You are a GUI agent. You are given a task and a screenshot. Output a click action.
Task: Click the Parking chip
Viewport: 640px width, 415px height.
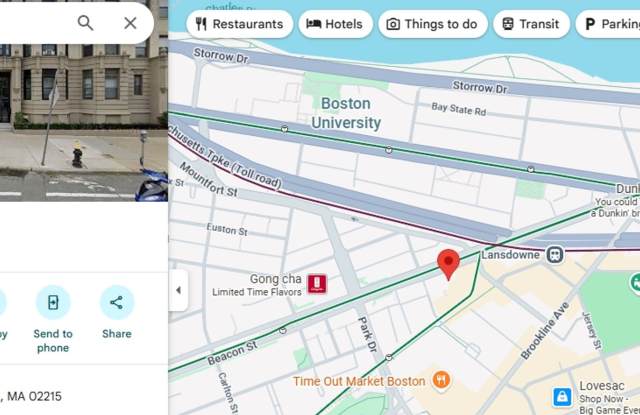(x=609, y=24)
